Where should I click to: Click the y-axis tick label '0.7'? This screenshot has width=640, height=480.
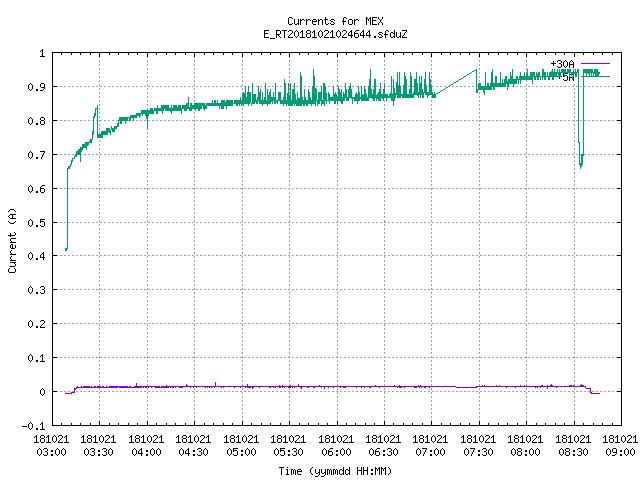pos(36,155)
